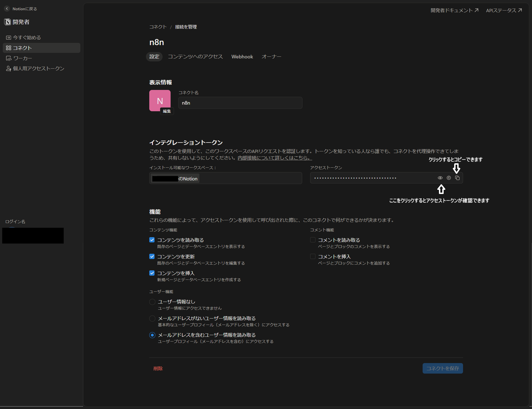Open 今すぐ始める in the sidebar

point(42,38)
